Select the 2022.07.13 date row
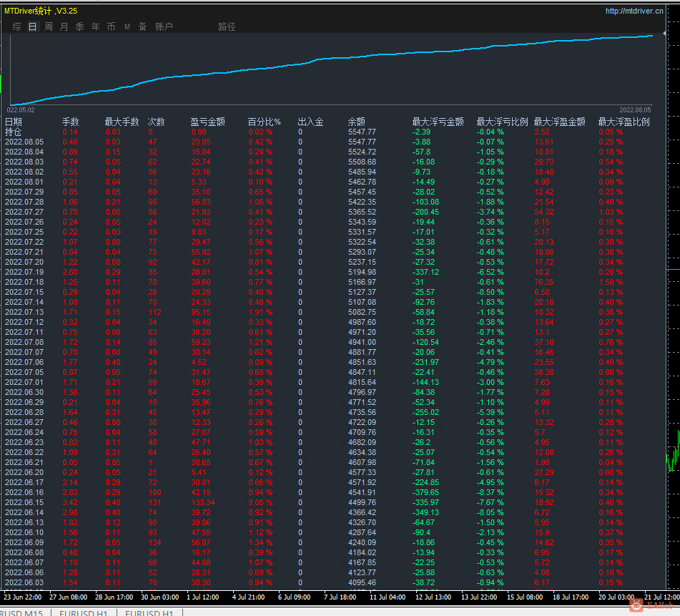The height and width of the screenshot is (616, 680). coord(24,313)
